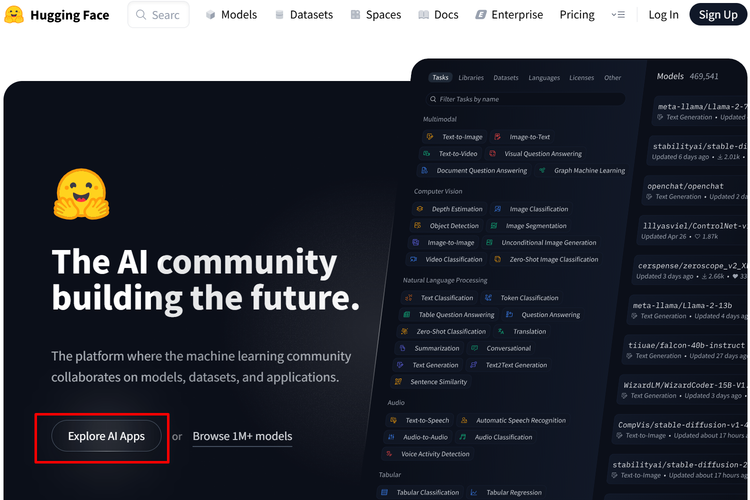Click the Conversational task icon
The image size is (750, 500).
click(474, 348)
